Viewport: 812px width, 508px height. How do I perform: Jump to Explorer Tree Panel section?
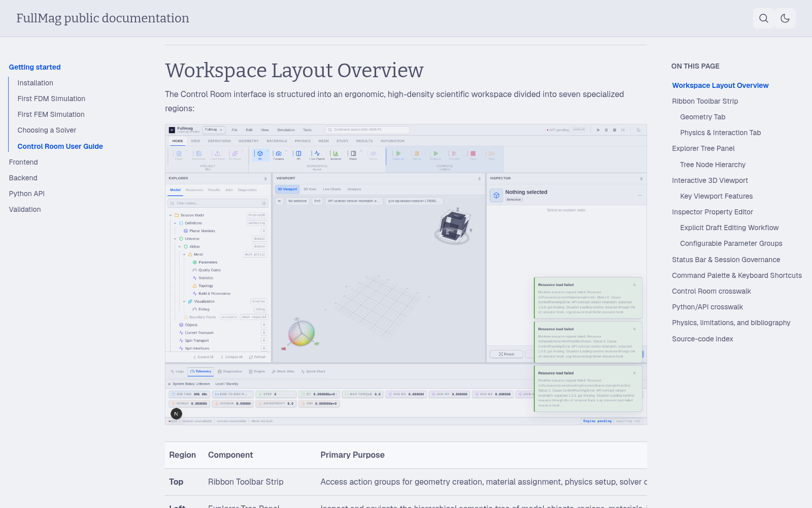point(703,148)
